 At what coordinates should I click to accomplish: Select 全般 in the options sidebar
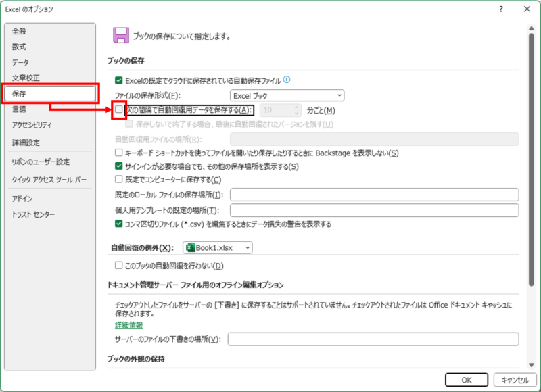pos(50,31)
